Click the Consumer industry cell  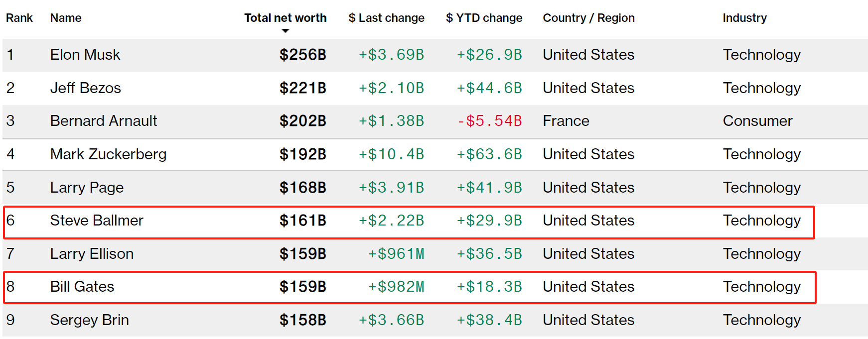(x=757, y=121)
